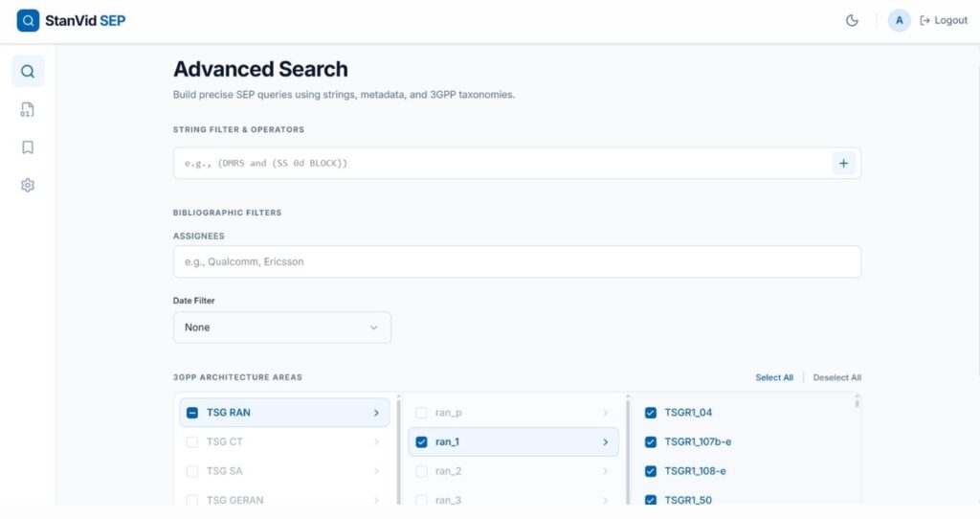The image size is (980, 519).
Task: Click the TSGR1_107b-e label text
Action: [x=698, y=442]
